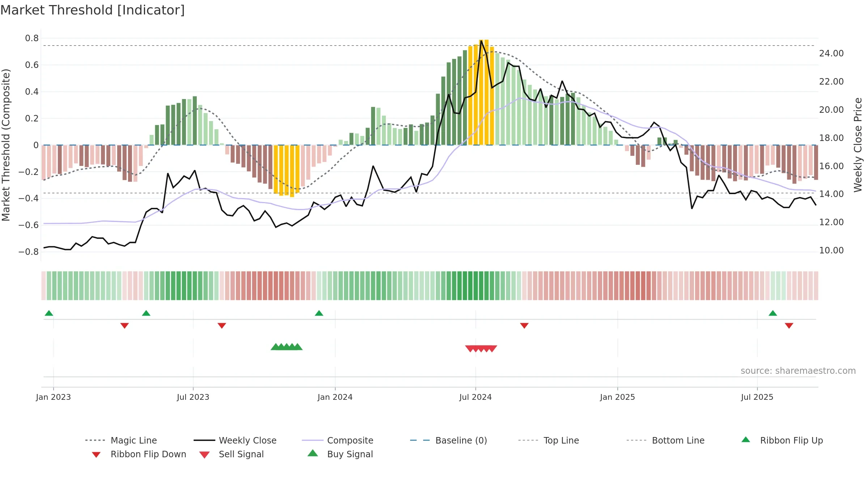The height and width of the screenshot is (488, 868).
Task: Click the Ribbon Flip Down marker near September 2024
Action: click(x=524, y=326)
